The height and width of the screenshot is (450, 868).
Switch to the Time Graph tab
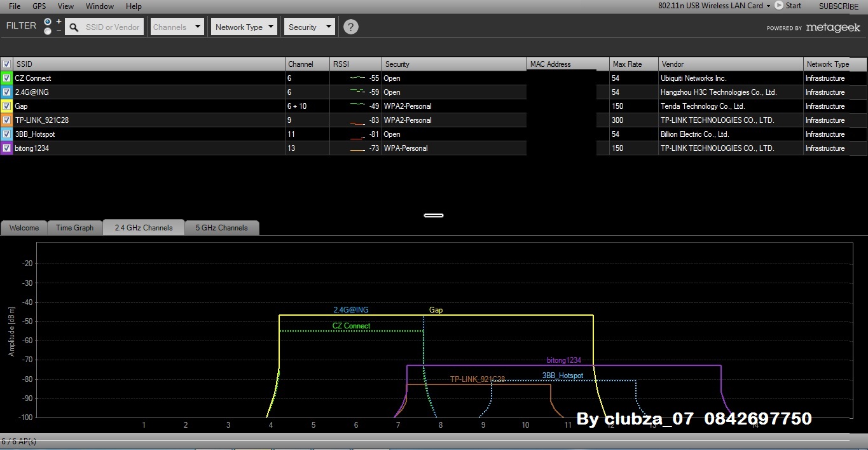[74, 228]
